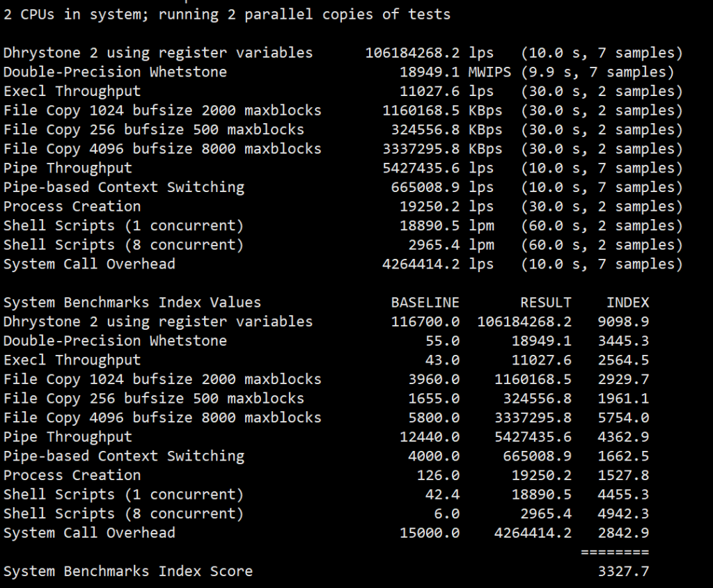
Task: Click the File Copy 256 index value 1961.1
Action: 623,399
